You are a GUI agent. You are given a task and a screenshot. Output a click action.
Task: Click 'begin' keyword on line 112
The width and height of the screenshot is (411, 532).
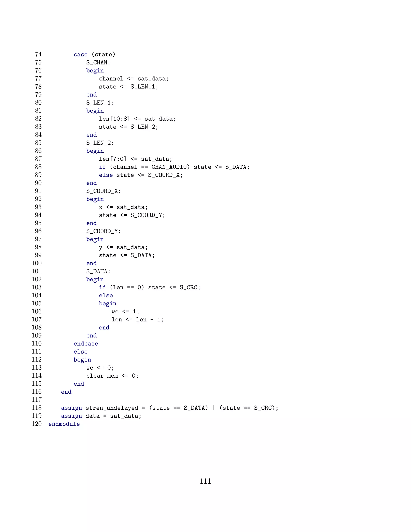82,360
